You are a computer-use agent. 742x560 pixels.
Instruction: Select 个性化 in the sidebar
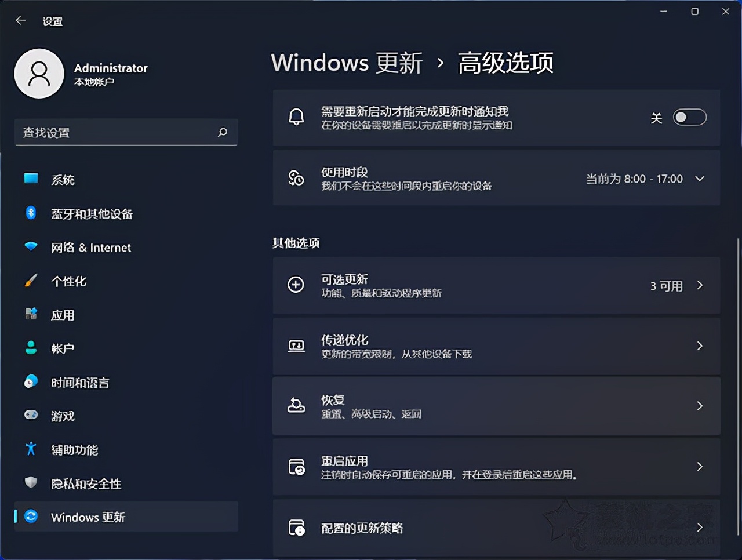tap(126, 281)
